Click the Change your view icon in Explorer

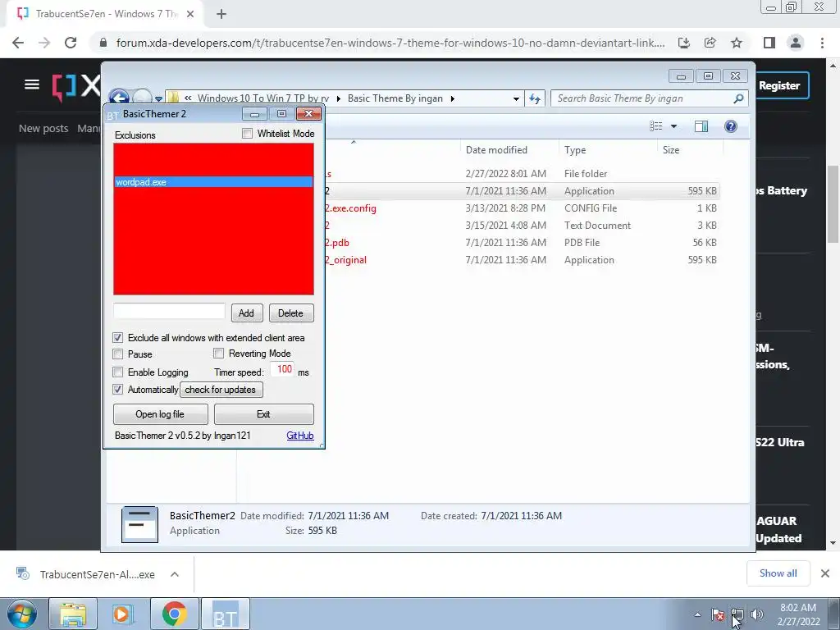click(x=656, y=126)
